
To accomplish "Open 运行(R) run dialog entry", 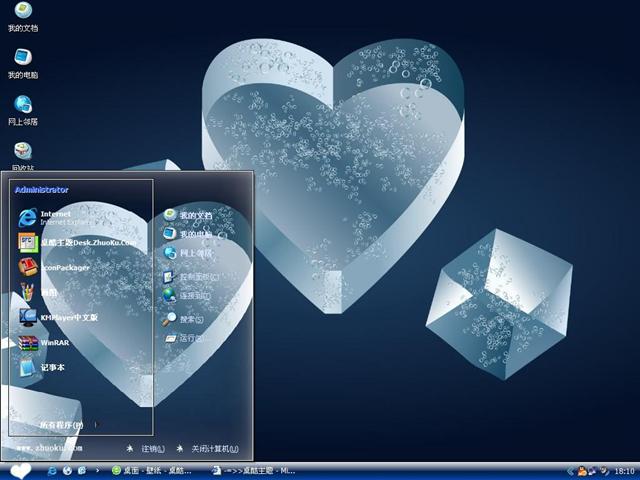I will 184,338.
